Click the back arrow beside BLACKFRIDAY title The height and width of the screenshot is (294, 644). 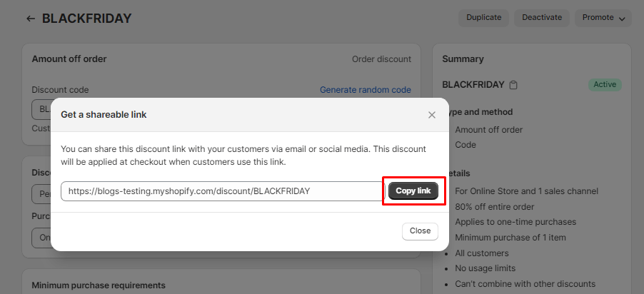click(x=31, y=19)
